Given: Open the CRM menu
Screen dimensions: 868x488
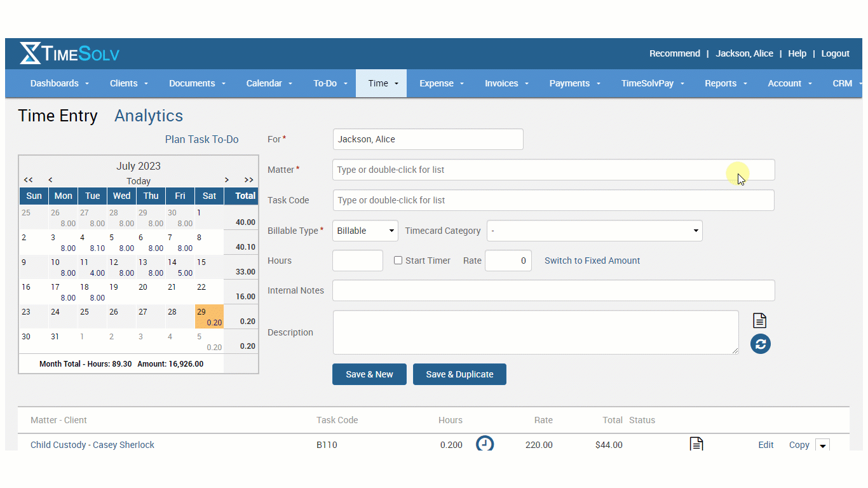Looking at the screenshot, I should [846, 83].
